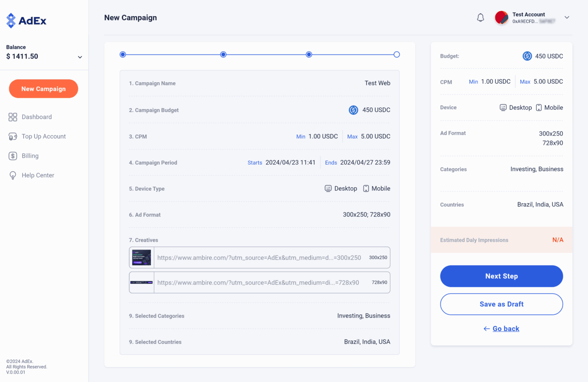The width and height of the screenshot is (588, 382).
Task: Select the Mobile device icon in Device Type
Action: coord(366,188)
